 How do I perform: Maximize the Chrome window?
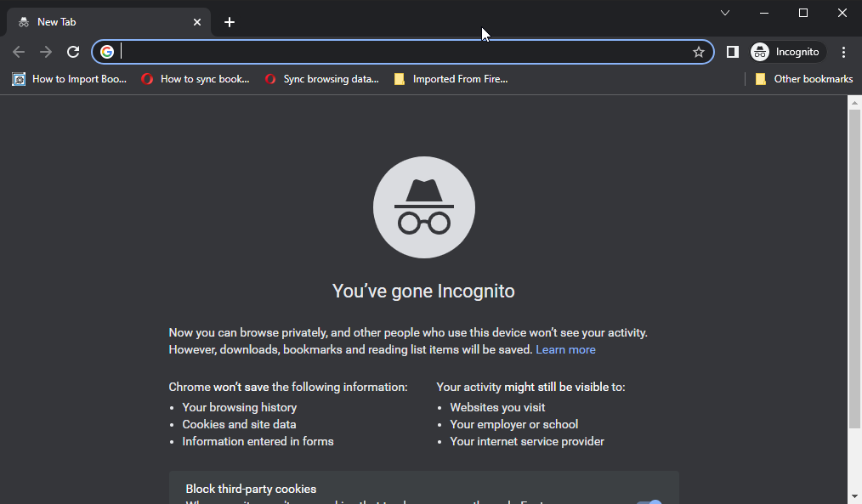tap(803, 13)
